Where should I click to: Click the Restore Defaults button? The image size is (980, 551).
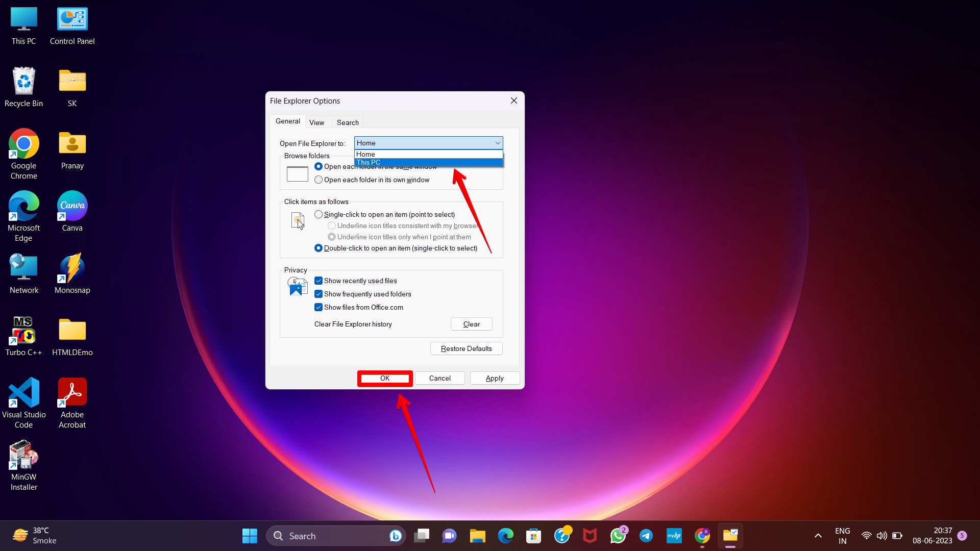tap(466, 348)
